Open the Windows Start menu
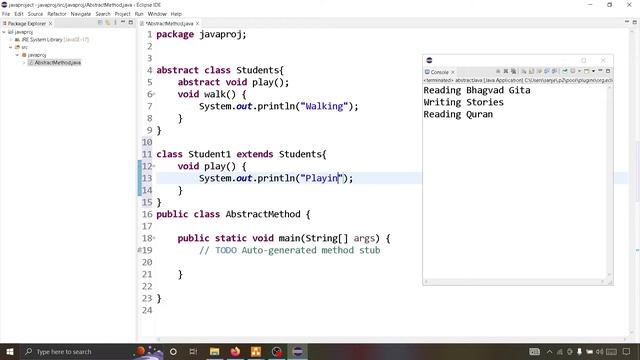The image size is (640, 360). tap(10, 351)
